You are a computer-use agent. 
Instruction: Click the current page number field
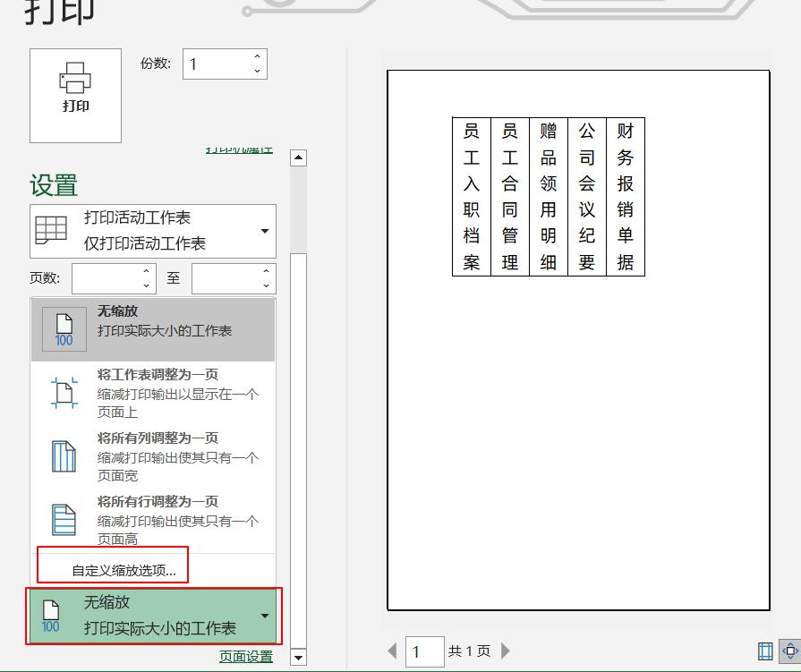pos(425,651)
